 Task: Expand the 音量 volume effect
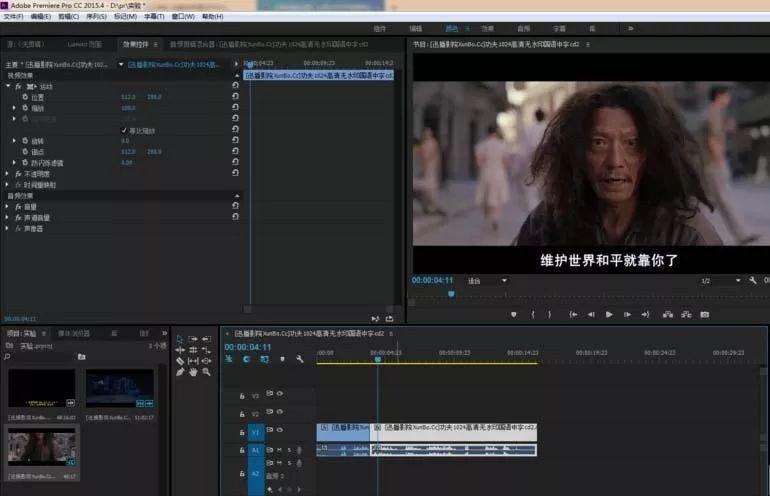tap(7, 206)
